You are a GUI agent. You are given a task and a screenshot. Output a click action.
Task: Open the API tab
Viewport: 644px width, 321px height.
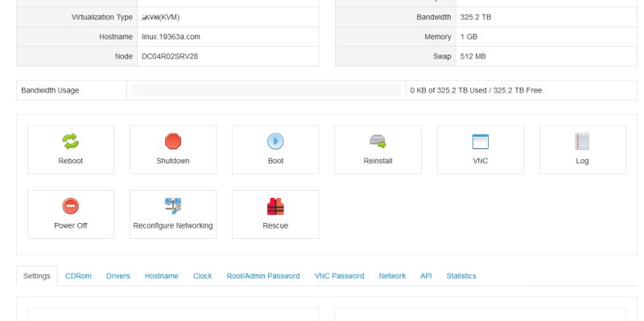point(426,276)
